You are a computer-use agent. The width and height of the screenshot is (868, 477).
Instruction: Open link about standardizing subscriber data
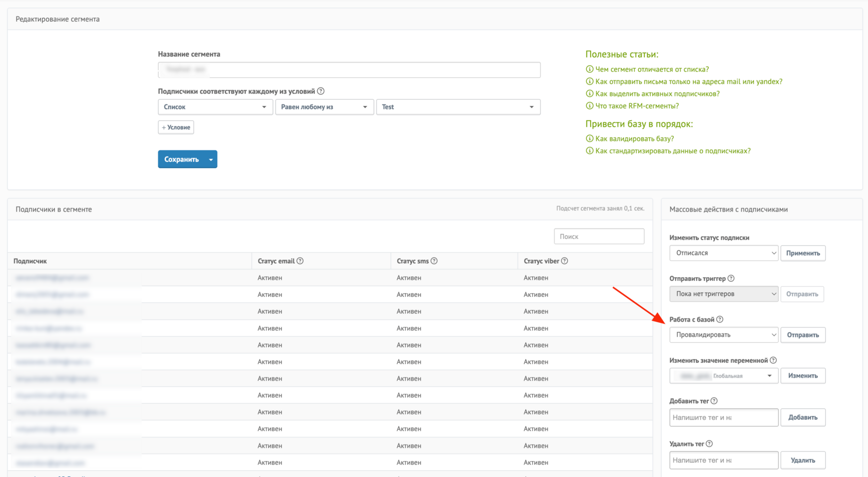pyautogui.click(x=673, y=151)
